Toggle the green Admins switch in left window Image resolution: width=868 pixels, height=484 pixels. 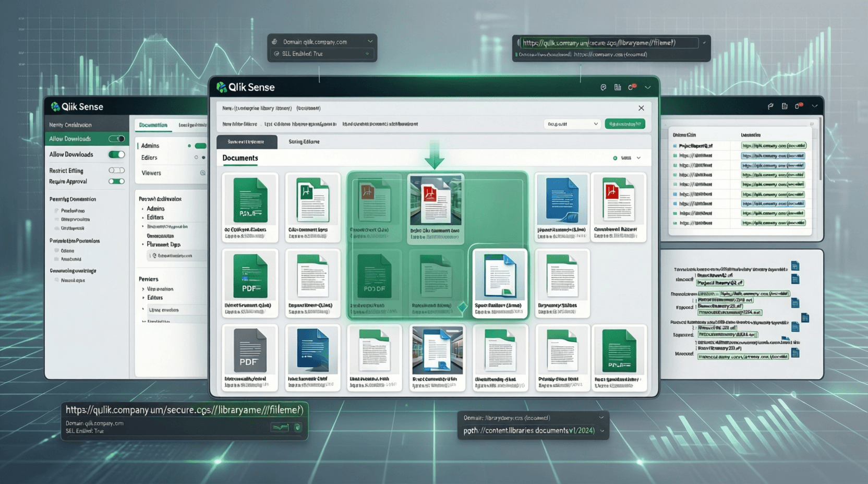[200, 146]
